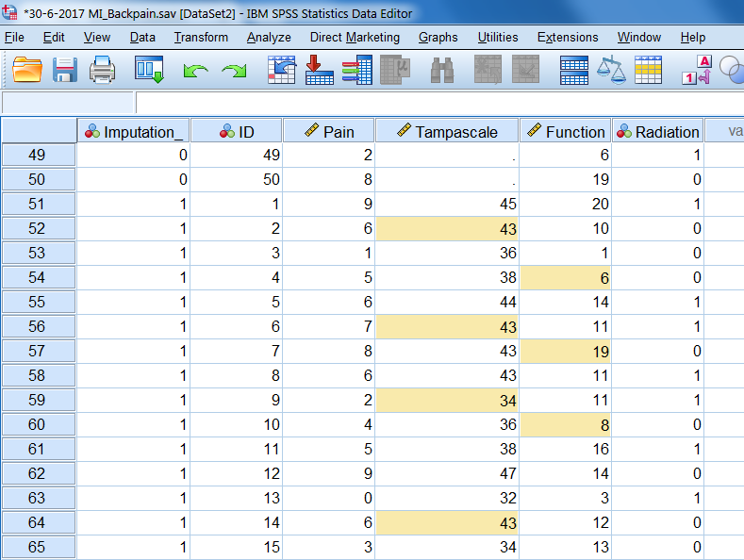Save the dataset with the floppy disk icon
Image resolution: width=744 pixels, height=560 pixels.
pos(65,69)
